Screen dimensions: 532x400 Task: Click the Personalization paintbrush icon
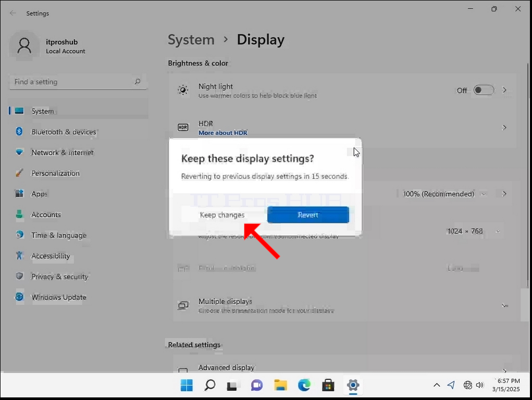click(x=19, y=173)
